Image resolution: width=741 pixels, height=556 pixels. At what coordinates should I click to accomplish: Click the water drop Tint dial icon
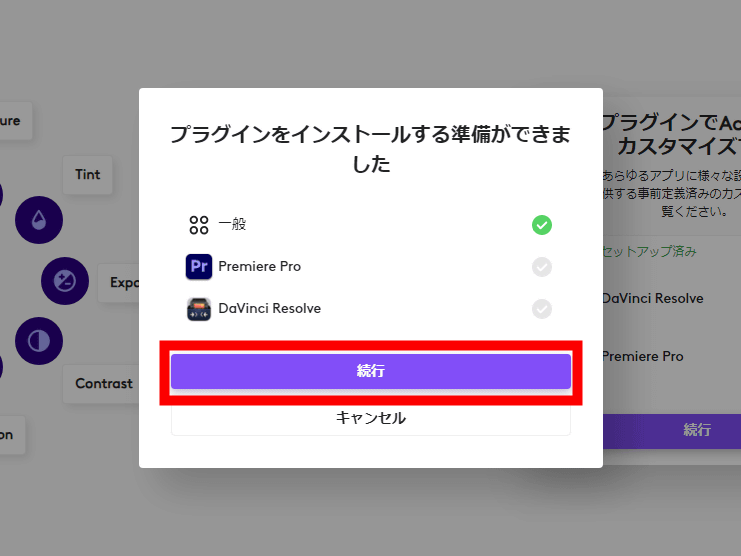click(39, 220)
